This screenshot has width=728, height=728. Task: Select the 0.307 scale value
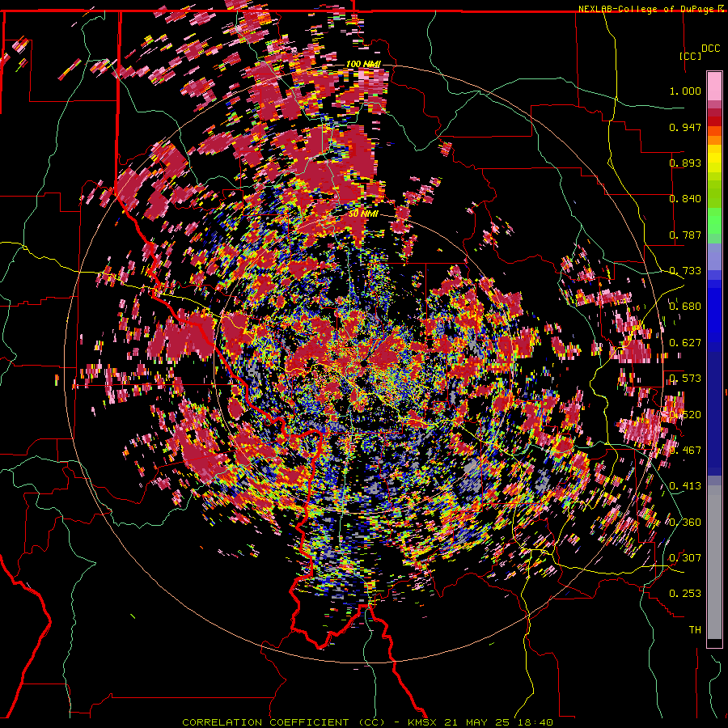(685, 558)
